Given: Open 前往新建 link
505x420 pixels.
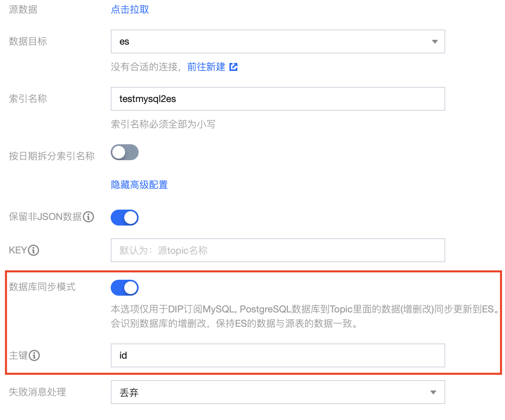Looking at the screenshot, I should pyautogui.click(x=206, y=67).
